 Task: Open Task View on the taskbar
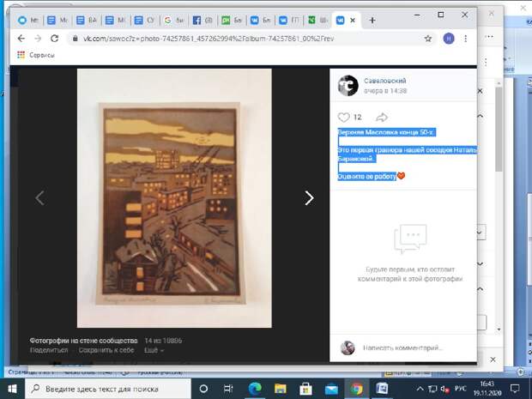coord(228,389)
